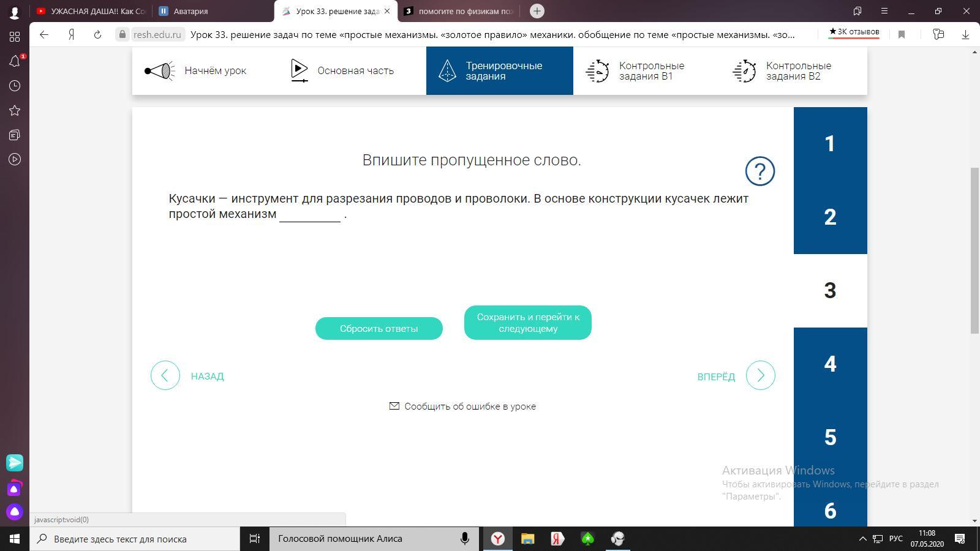This screenshot has width=980, height=551.
Task: Open the notifications bell in sidebar
Action: [x=15, y=61]
